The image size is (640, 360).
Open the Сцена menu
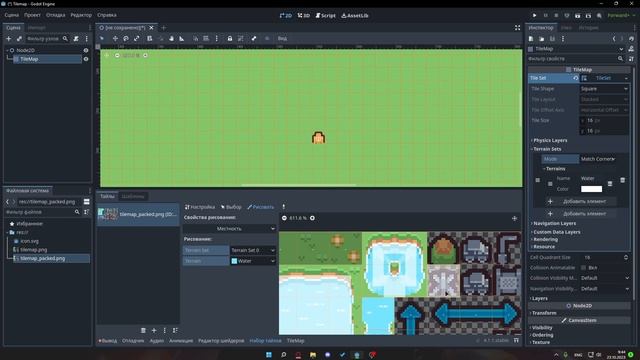(x=11, y=15)
